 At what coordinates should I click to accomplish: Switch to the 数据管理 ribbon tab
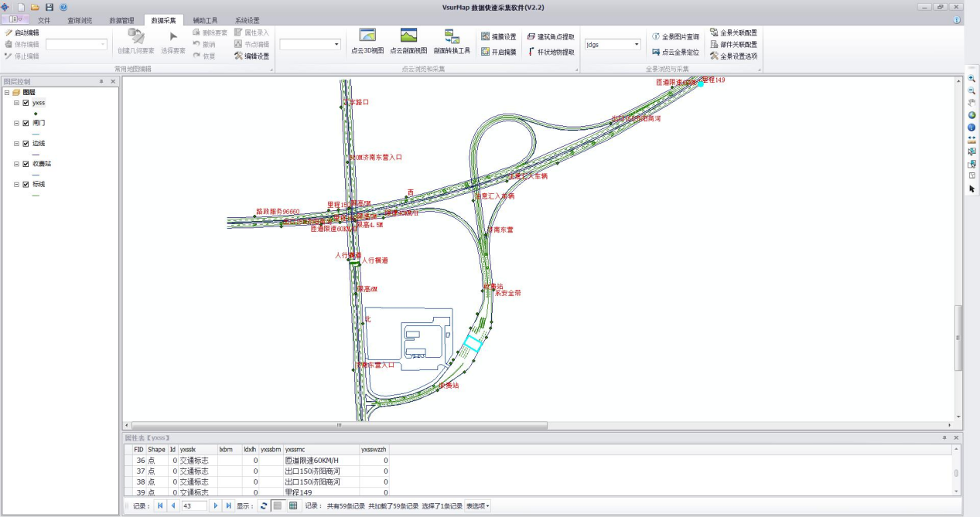(x=121, y=20)
